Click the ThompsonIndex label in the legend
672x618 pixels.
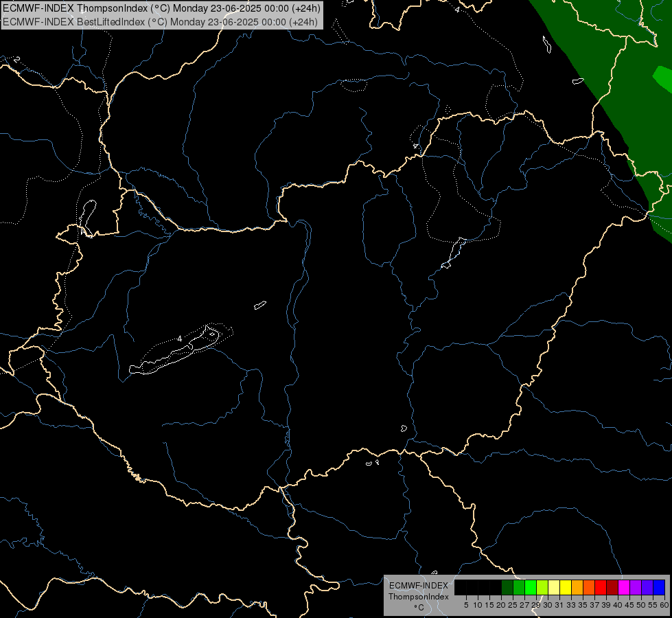tap(419, 597)
